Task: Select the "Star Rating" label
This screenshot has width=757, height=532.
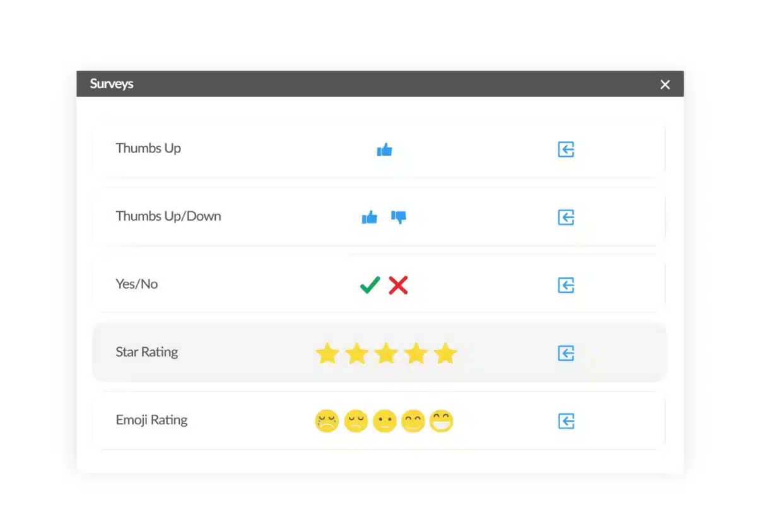Action: [x=147, y=352]
